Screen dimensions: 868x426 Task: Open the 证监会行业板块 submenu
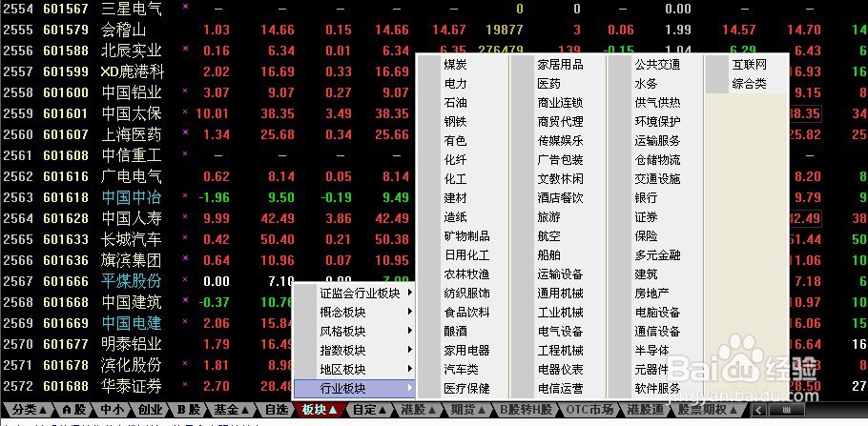(x=354, y=294)
